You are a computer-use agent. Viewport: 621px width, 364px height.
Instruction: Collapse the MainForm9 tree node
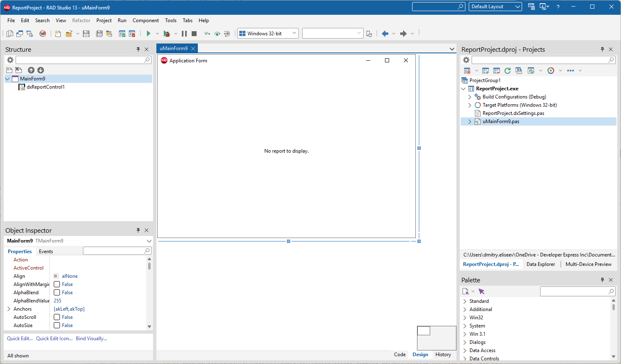[7, 79]
